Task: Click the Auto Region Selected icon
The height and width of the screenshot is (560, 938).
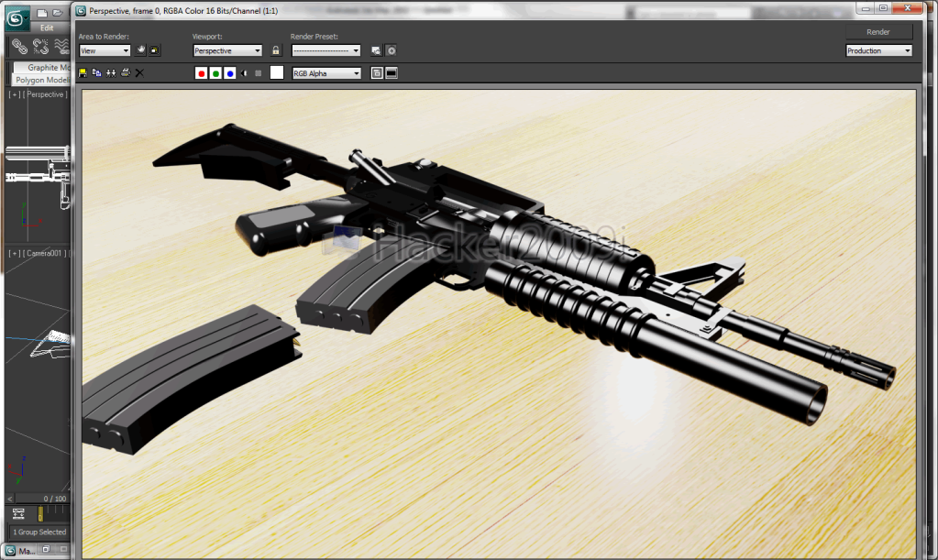Action: (154, 50)
